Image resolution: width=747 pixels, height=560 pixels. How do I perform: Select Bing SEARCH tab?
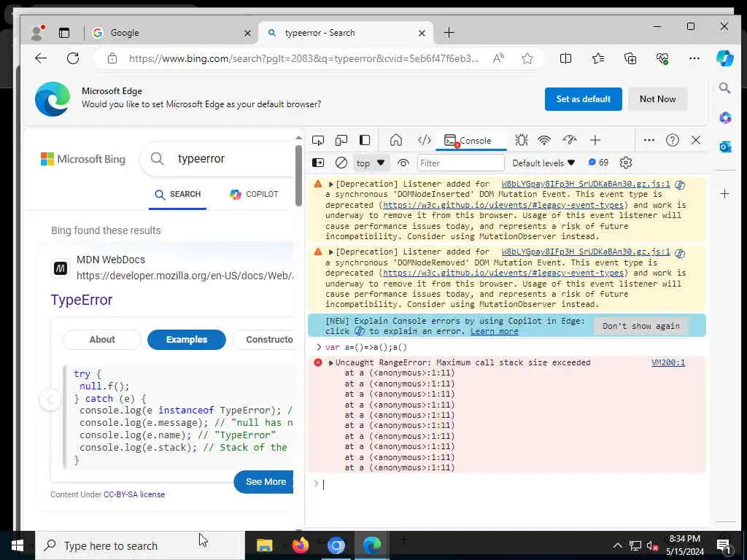[177, 194]
